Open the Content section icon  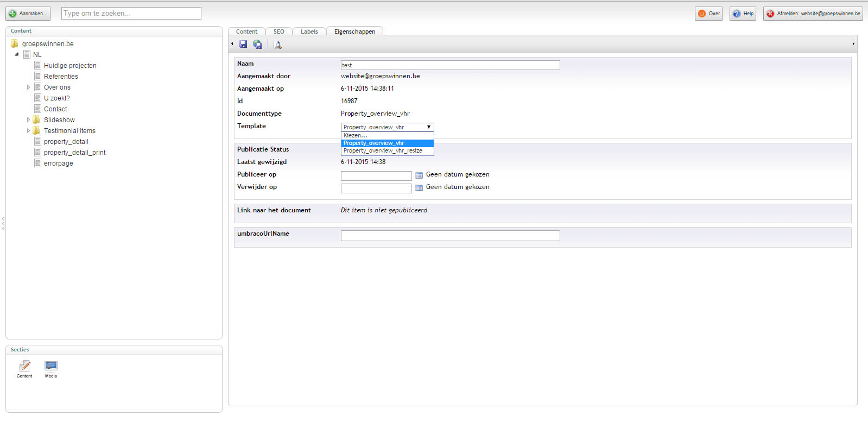[24, 368]
